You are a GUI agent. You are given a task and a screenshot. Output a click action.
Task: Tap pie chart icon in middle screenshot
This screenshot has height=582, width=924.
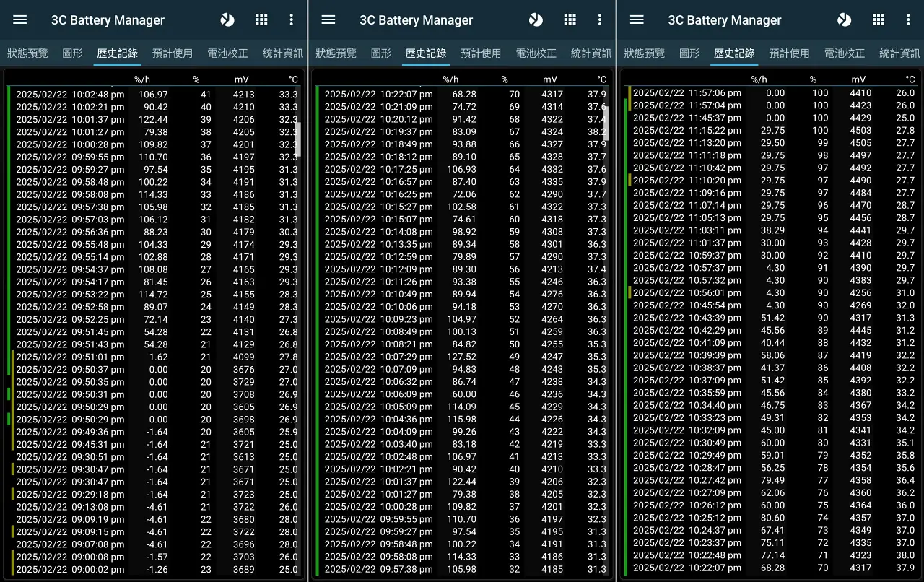pyautogui.click(x=535, y=19)
